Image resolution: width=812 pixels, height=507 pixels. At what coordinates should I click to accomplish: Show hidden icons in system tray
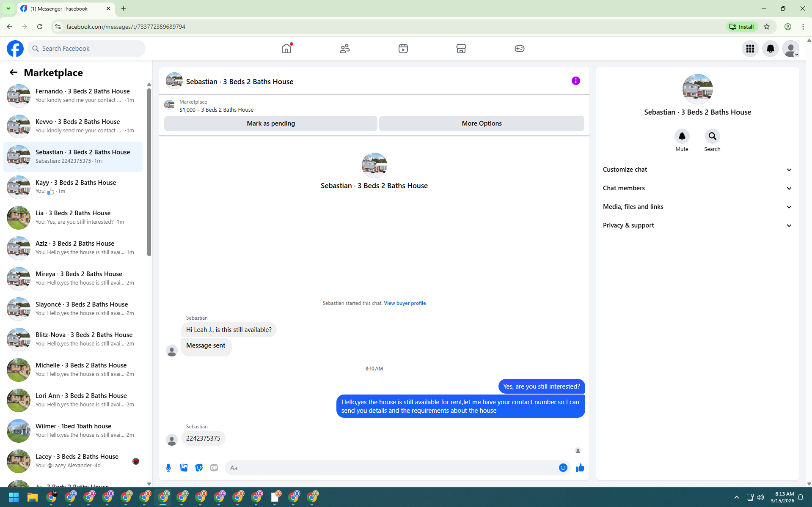[737, 497]
